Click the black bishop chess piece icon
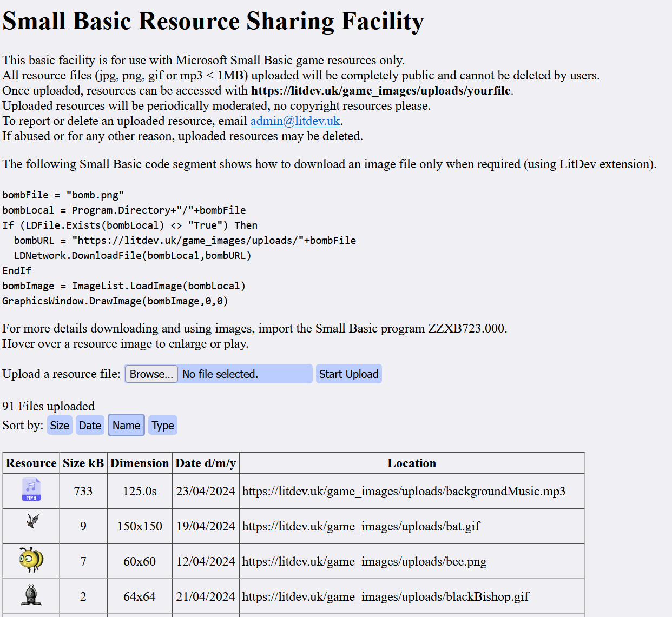Screen dimensions: 672x617 pos(31,595)
